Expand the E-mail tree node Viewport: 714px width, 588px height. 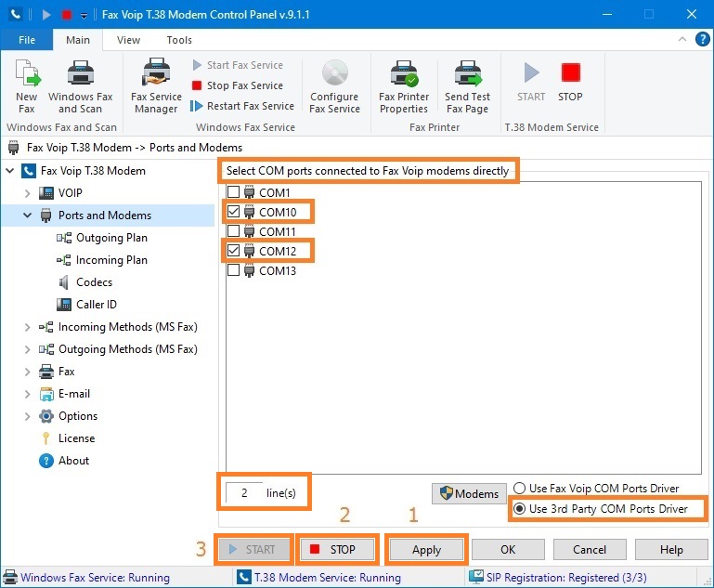[x=27, y=394]
